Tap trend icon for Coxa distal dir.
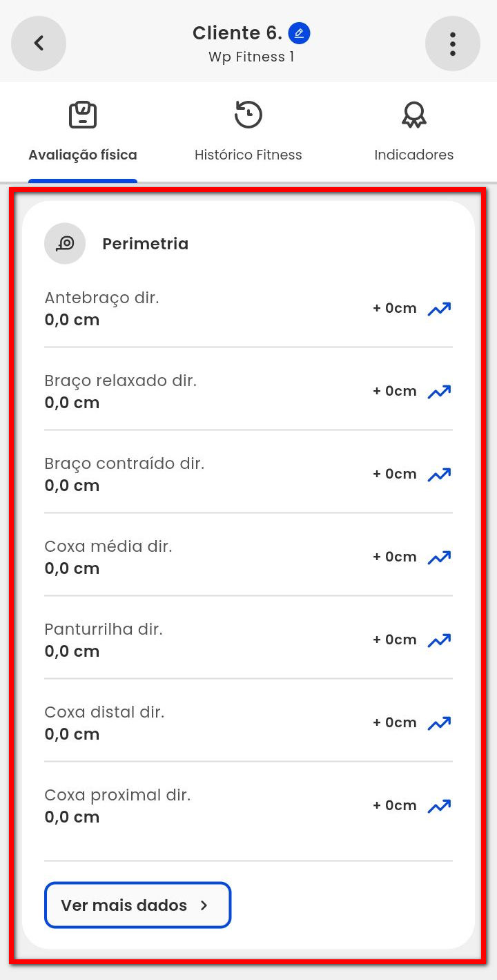 (x=439, y=723)
